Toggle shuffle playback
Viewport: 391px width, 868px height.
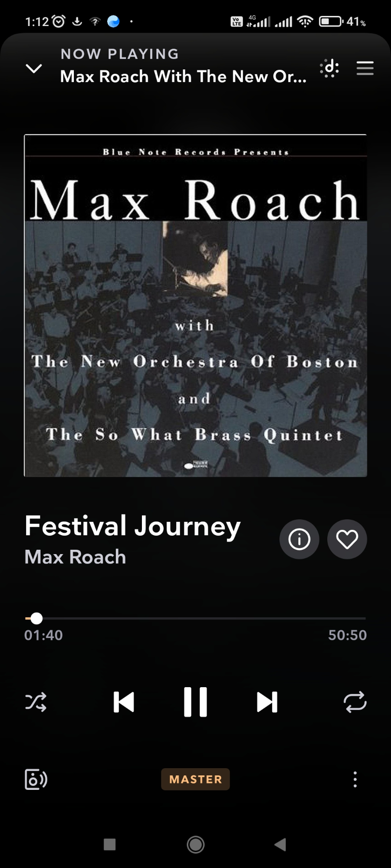coord(36,702)
